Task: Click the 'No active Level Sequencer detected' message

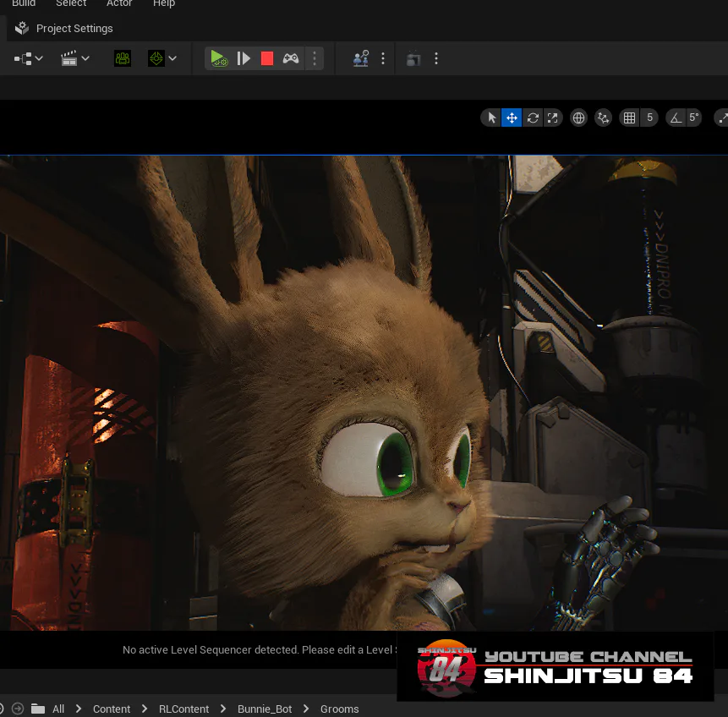Action: tap(260, 649)
